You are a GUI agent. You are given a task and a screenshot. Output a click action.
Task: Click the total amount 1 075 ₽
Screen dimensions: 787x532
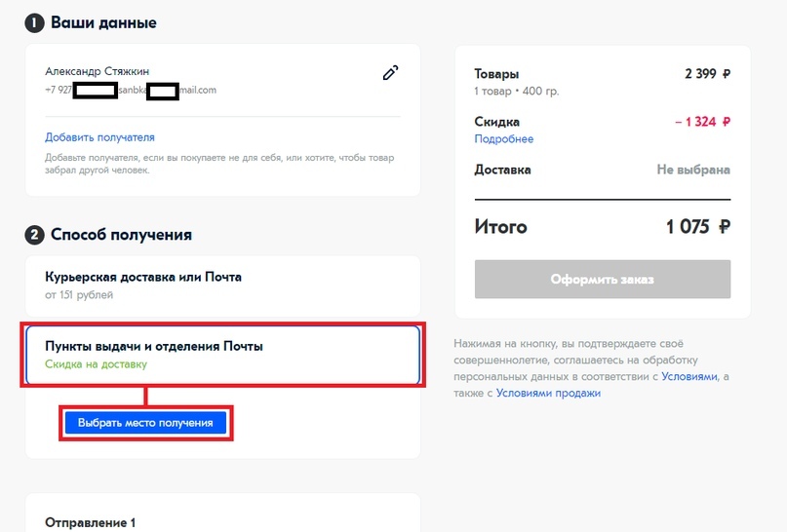point(698,227)
